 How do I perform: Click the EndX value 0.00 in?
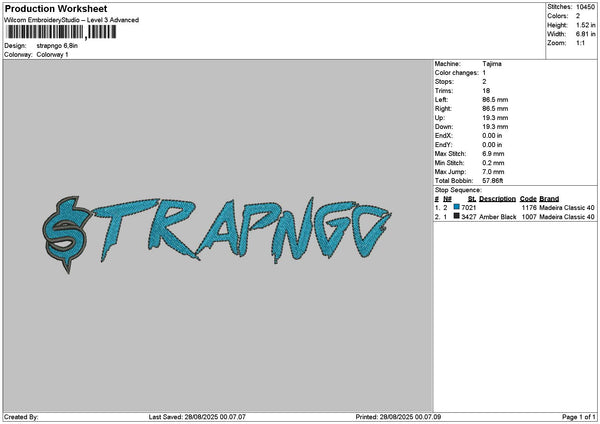[x=492, y=135]
